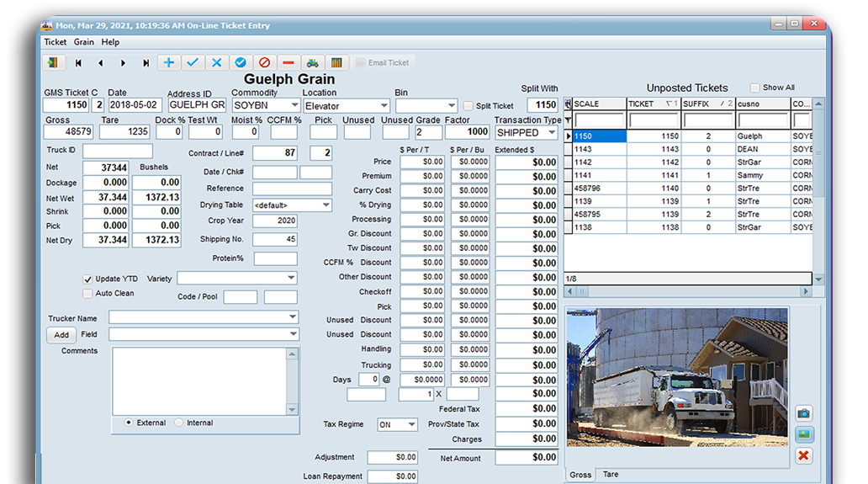Jump to the last ticket record
The width and height of the screenshot is (868, 484).
click(146, 63)
